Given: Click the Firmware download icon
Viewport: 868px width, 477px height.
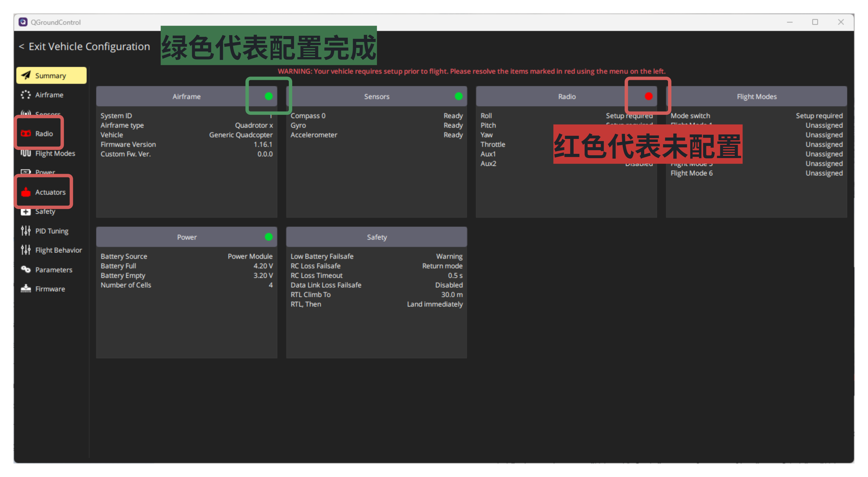Looking at the screenshot, I should pyautogui.click(x=26, y=289).
